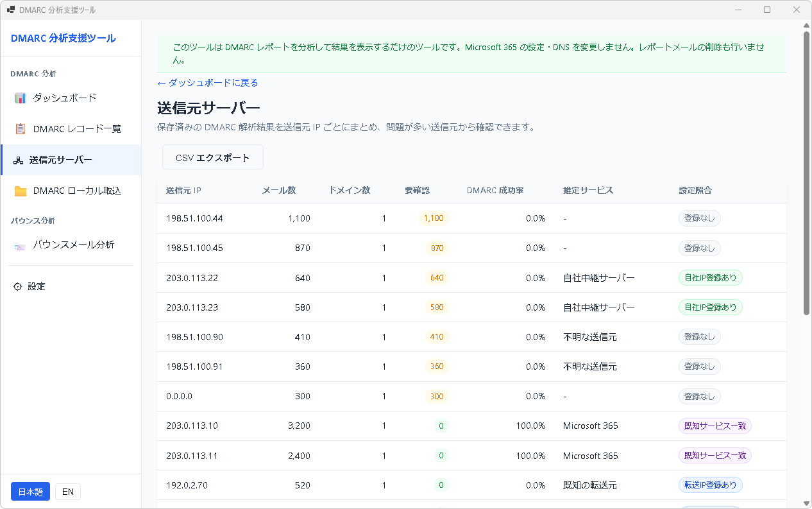
Task: Select the IP 203.0.113.11 cell
Action: click(x=192, y=456)
